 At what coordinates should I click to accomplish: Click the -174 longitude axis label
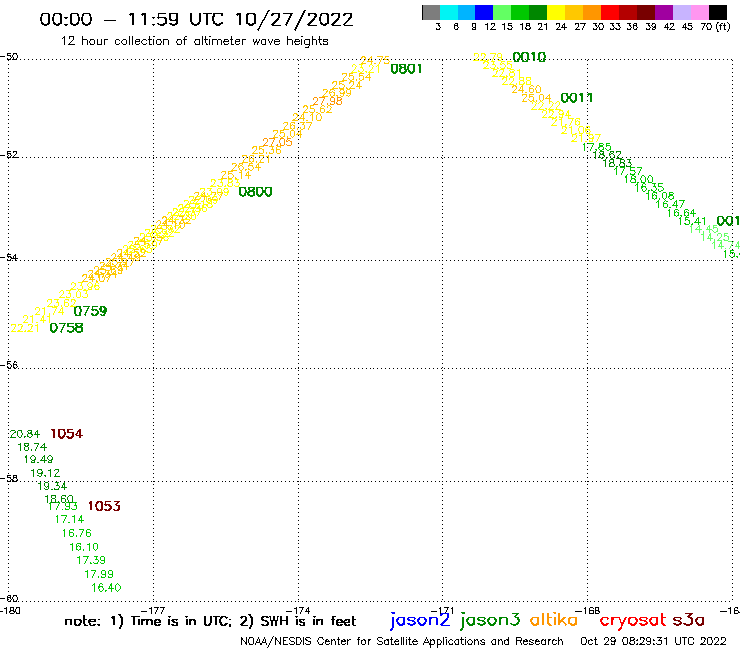[299, 611]
